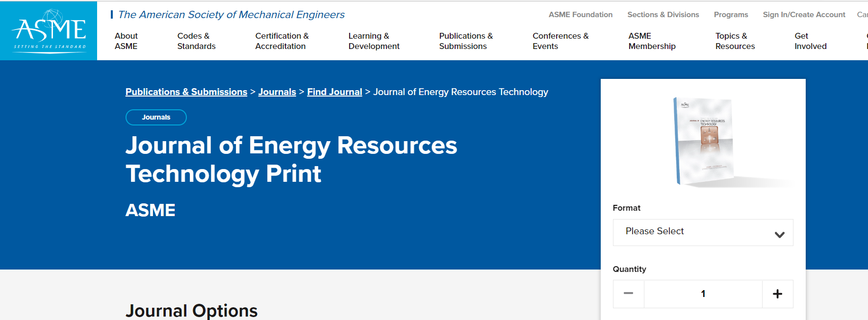Open Certification & Accreditation menu
This screenshot has width=868, height=320.
click(x=281, y=41)
